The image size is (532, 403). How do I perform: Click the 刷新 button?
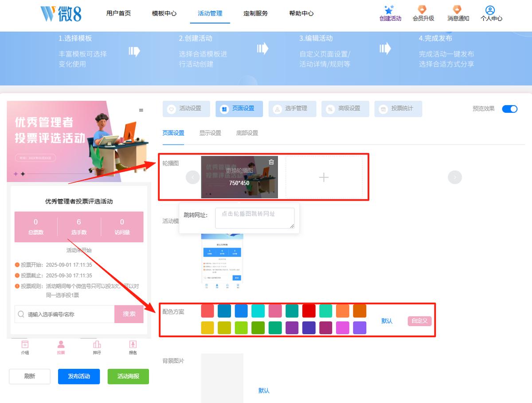[x=30, y=376]
